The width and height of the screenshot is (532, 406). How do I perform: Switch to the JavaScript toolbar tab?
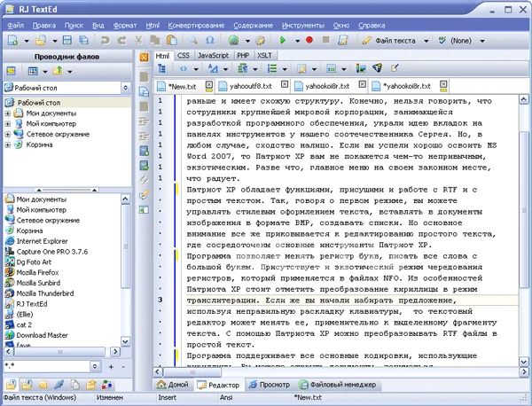click(x=213, y=56)
